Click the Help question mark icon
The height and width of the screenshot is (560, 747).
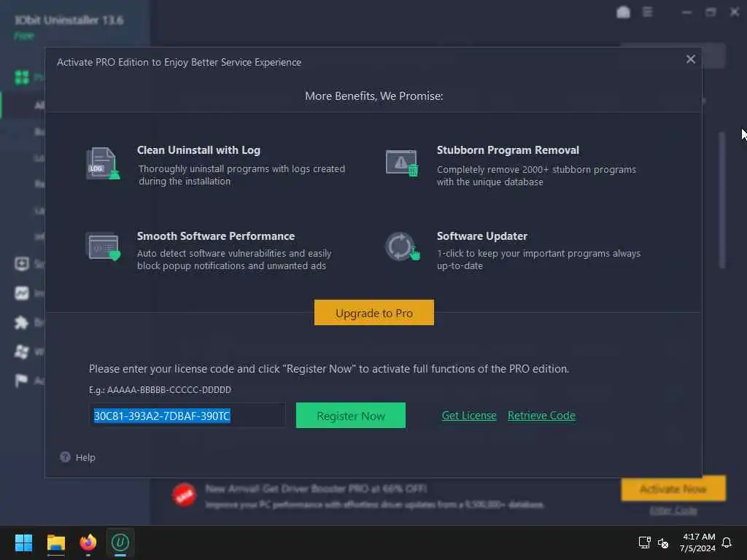click(65, 456)
